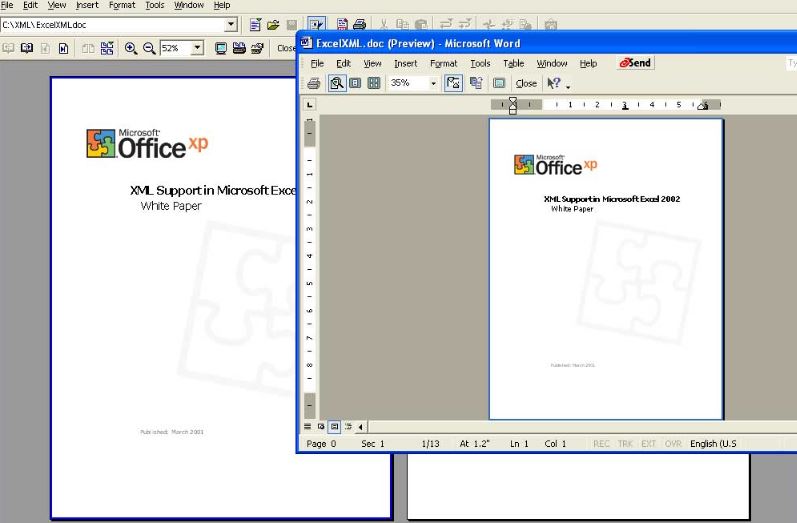
Task: Expand toolbar options arrow after help icon
Action: pyautogui.click(x=568, y=85)
